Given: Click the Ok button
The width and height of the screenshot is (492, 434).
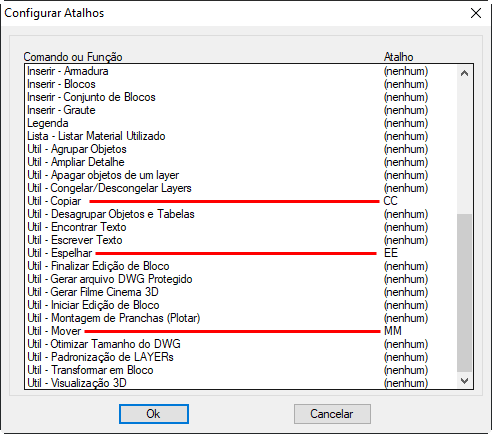Looking at the screenshot, I should tap(154, 414).
